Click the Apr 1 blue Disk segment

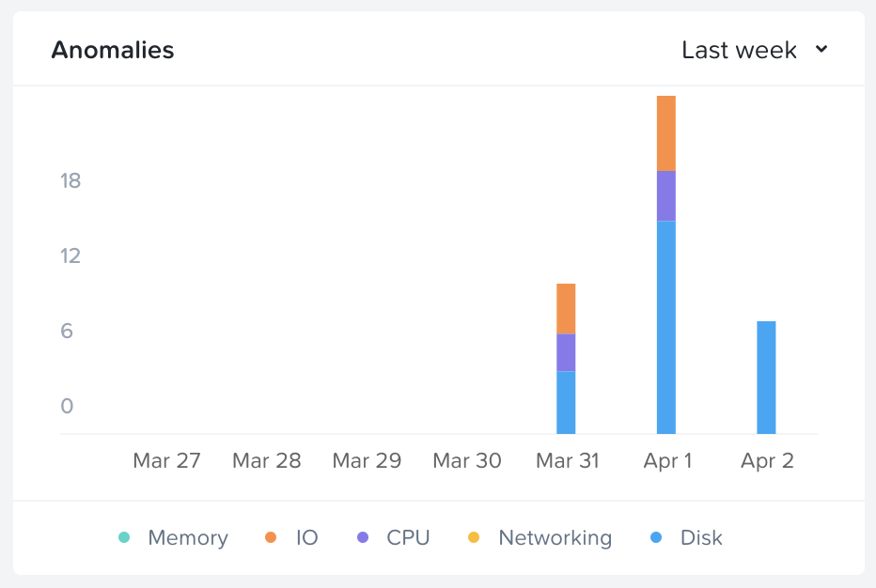[x=666, y=327]
